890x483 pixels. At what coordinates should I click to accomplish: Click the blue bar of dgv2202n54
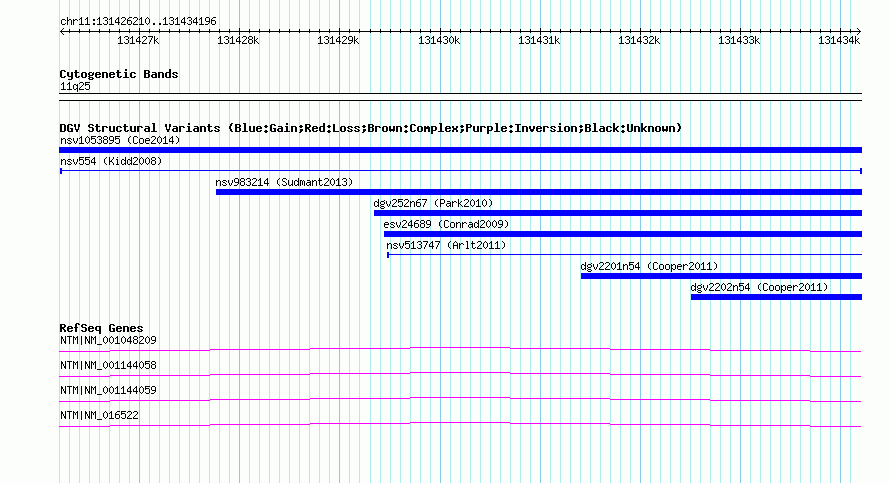coord(776,297)
